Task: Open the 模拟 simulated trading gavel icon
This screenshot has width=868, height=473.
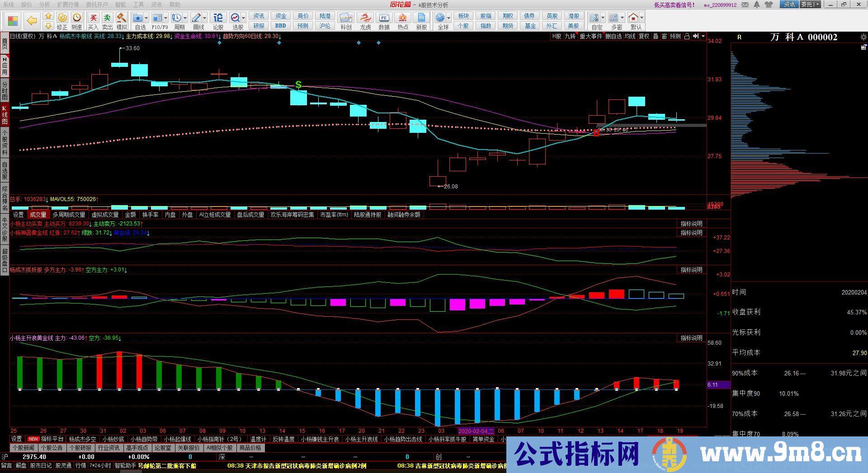Action: point(122,19)
